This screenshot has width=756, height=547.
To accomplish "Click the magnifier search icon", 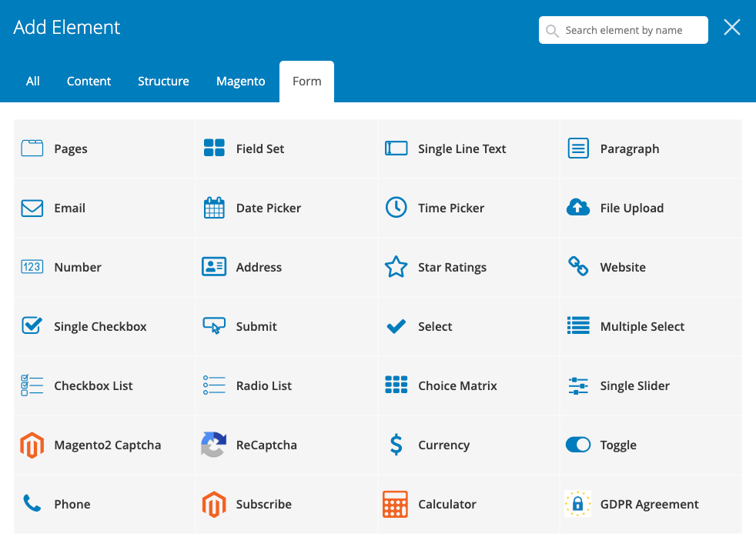I will pos(552,31).
